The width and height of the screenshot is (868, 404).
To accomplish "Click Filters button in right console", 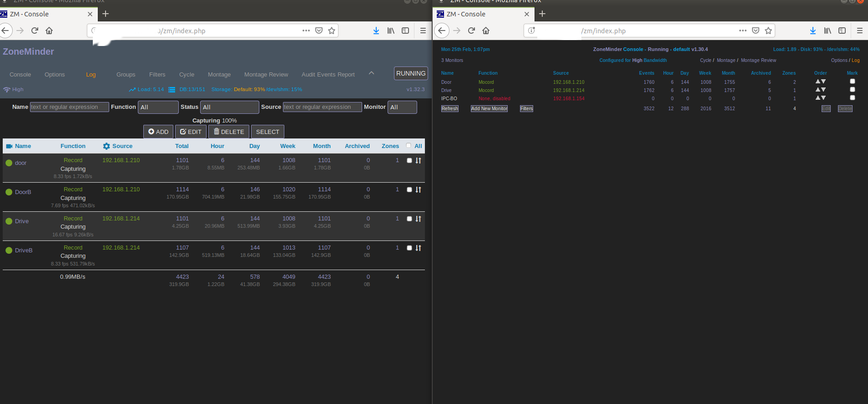I will tap(526, 109).
